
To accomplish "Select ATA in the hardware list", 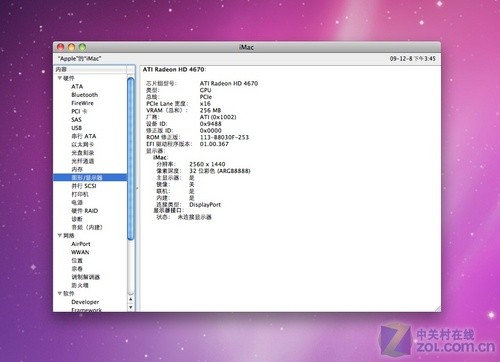I will (77, 86).
